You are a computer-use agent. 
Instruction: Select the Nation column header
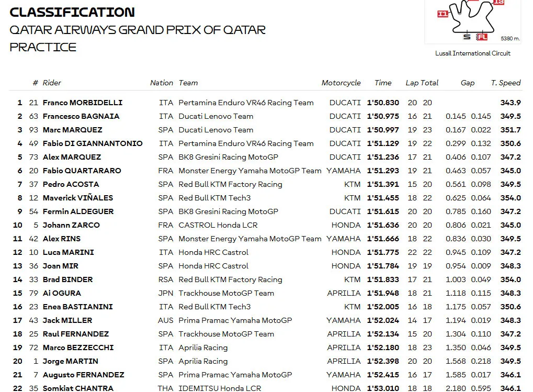click(162, 83)
